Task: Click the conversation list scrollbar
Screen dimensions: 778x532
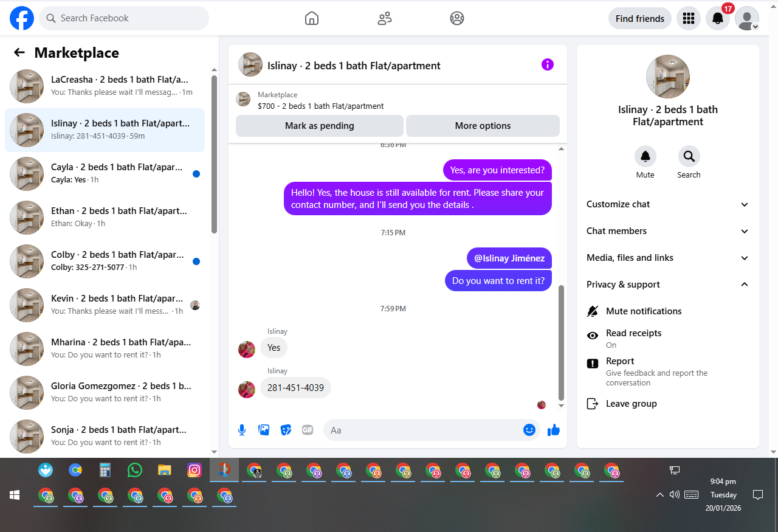Action: click(214, 154)
